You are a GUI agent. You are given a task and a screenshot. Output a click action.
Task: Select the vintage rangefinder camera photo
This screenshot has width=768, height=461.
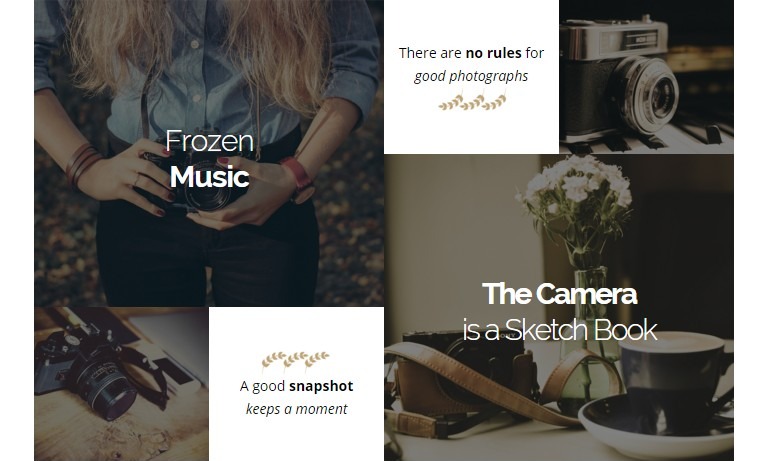646,76
